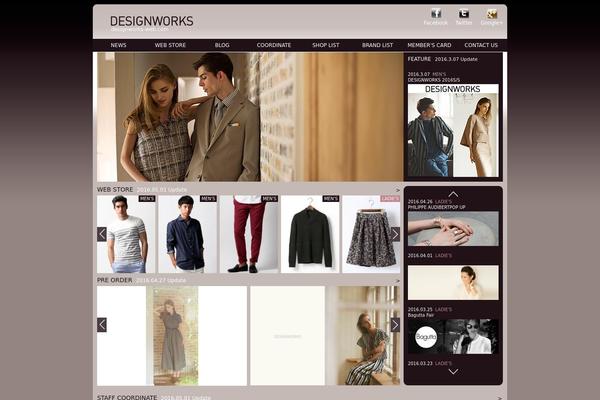600x400 pixels.
Task: Expand the Web Store section arrow
Action: pyautogui.click(x=398, y=190)
